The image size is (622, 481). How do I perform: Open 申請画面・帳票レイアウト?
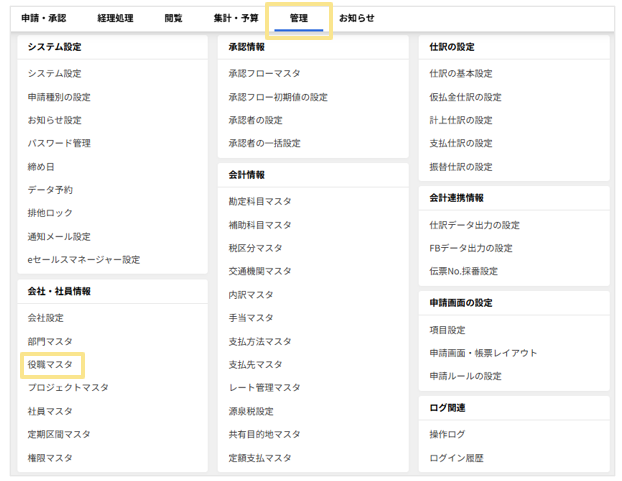click(483, 353)
